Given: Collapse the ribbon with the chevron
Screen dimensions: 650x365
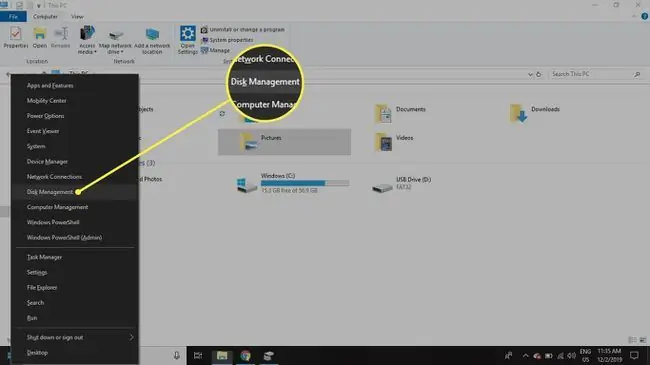Looking at the screenshot, I should coord(634,16).
